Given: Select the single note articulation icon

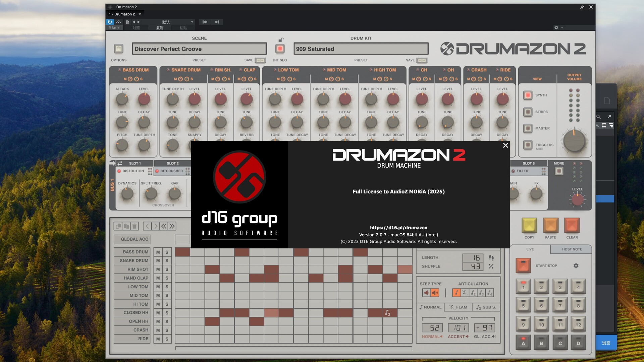Looking at the screenshot, I should 457,293.
